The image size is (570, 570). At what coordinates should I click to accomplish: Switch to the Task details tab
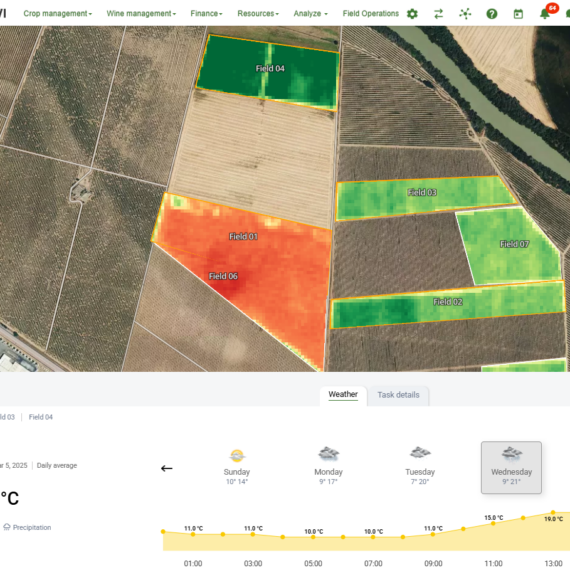click(398, 395)
